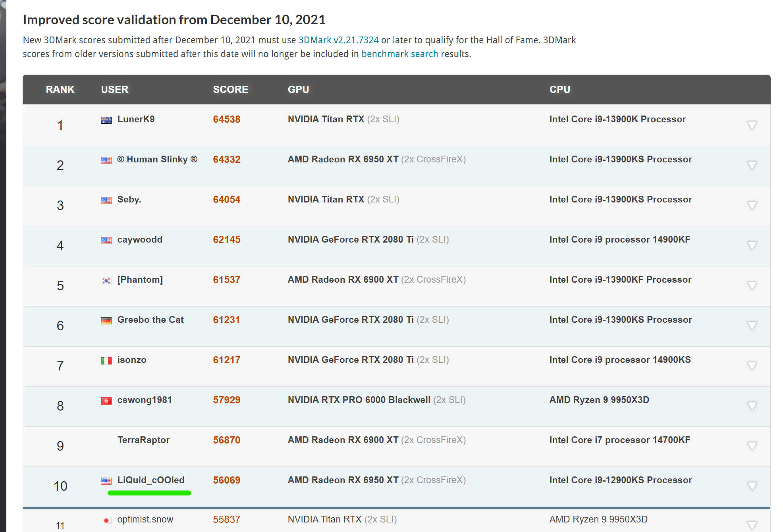
Task: Expand details for [Phantom]'s row
Action: [752, 285]
